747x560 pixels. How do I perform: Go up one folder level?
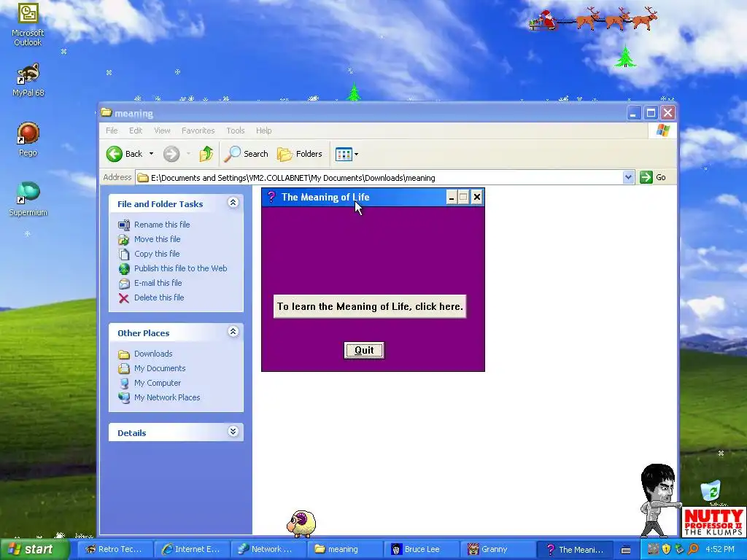pos(206,154)
